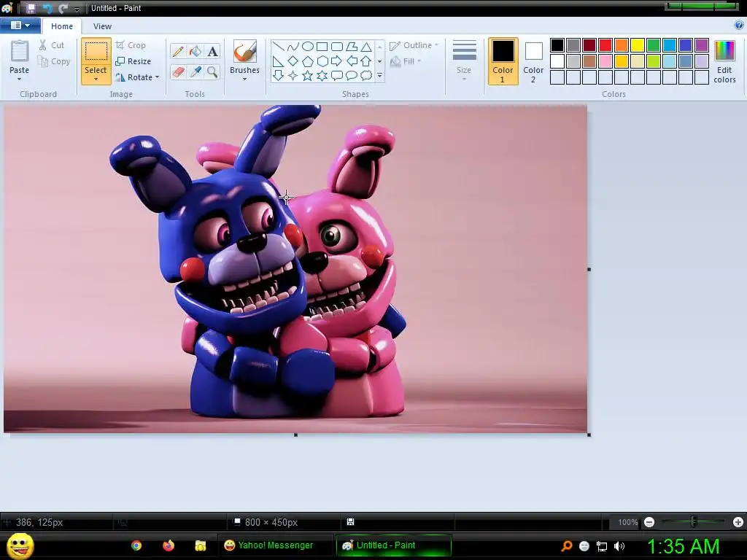
Task: Open the Paste dropdown arrow
Action: [x=20, y=79]
